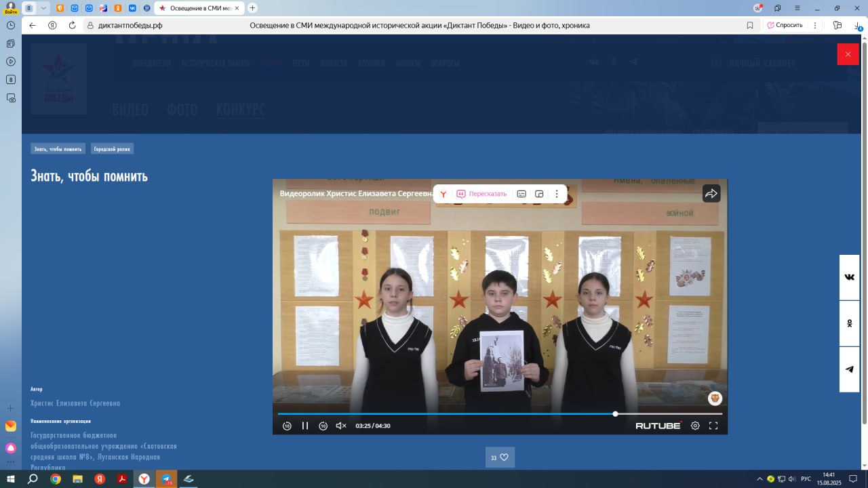Click the Пересказать button over the video

[x=481, y=194]
